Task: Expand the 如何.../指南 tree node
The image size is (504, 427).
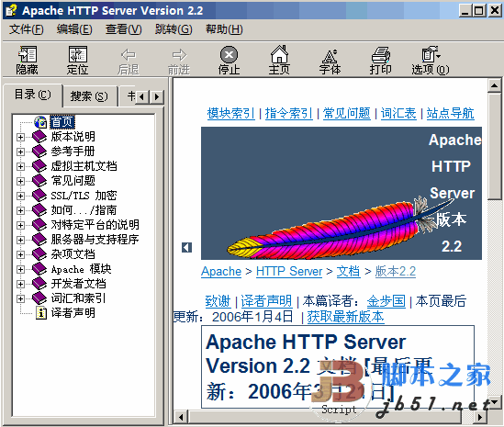Action: [x=20, y=210]
